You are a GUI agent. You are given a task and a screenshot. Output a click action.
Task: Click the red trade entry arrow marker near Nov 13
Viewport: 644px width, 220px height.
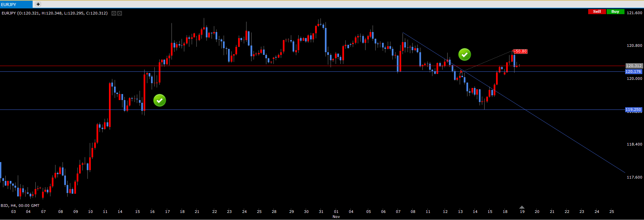(461, 72)
